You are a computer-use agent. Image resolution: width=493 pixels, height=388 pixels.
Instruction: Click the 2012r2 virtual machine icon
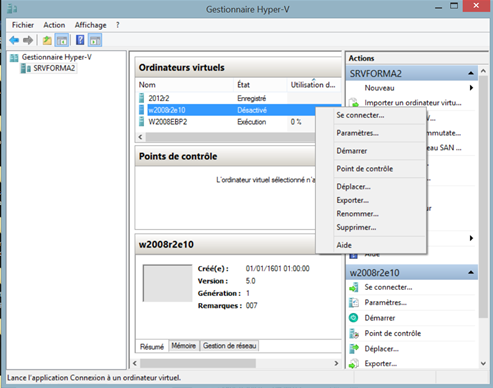point(142,98)
